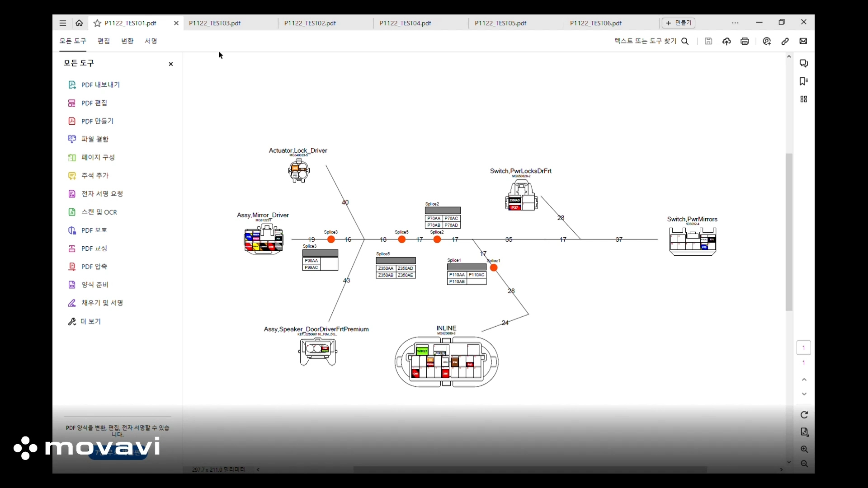Screen dimensions: 868x488
Task: Rotate the page view icon
Action: tap(804, 415)
